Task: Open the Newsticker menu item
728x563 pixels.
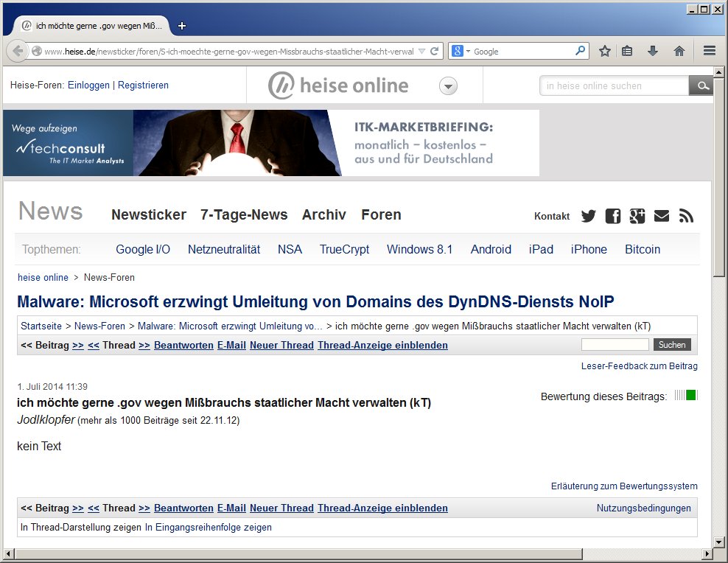Action: point(149,215)
